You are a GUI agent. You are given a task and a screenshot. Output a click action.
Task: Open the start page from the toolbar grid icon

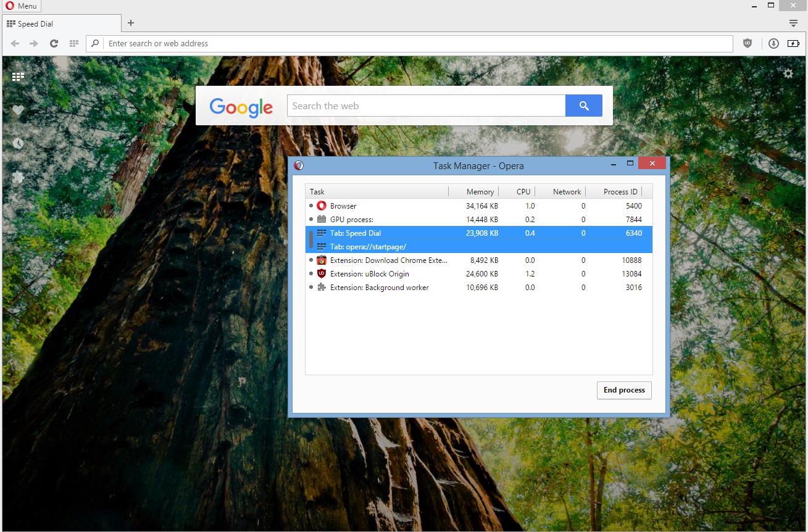point(74,44)
